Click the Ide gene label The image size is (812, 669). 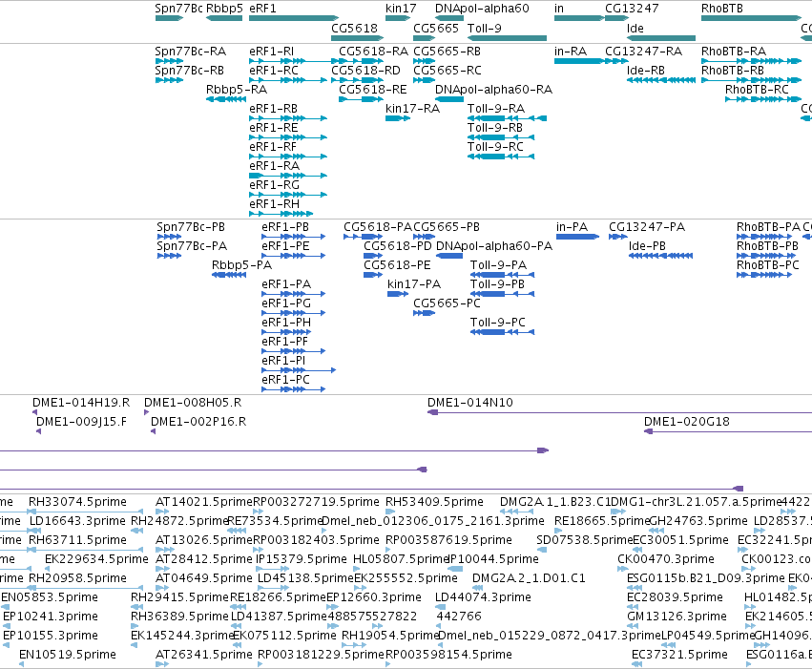click(x=635, y=29)
